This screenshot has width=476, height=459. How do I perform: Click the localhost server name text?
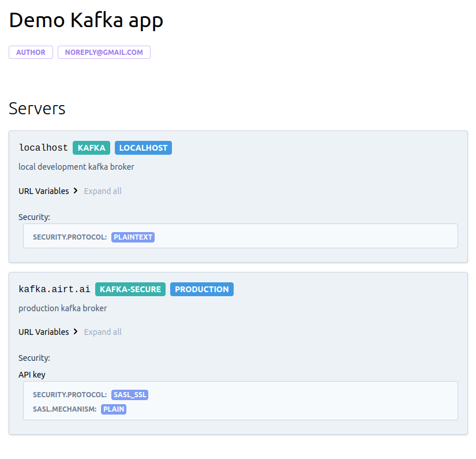(43, 147)
